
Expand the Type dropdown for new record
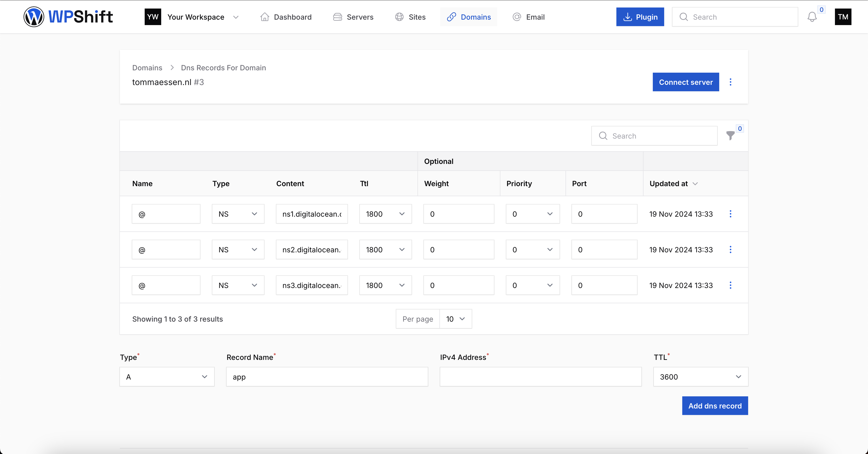coord(166,376)
